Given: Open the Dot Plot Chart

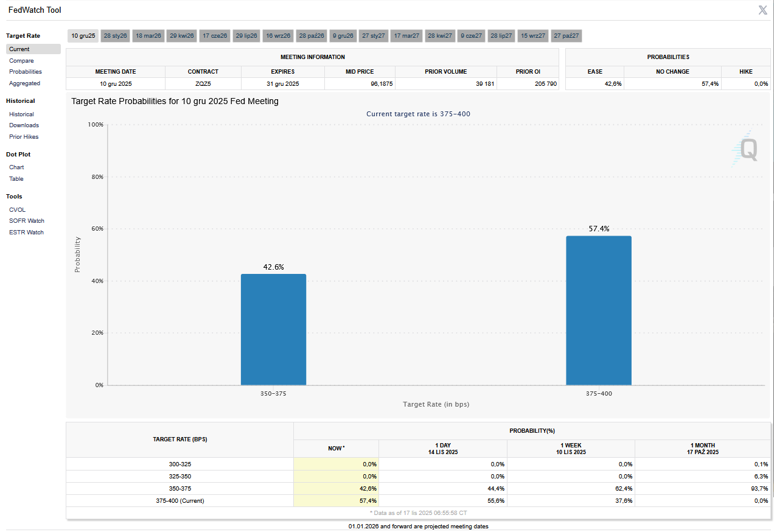Looking at the screenshot, I should (x=16, y=167).
